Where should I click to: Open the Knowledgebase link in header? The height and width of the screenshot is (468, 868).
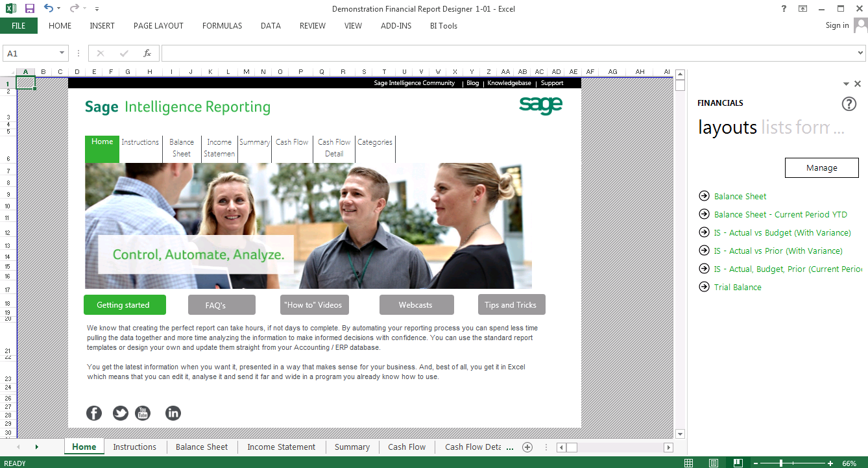(509, 83)
